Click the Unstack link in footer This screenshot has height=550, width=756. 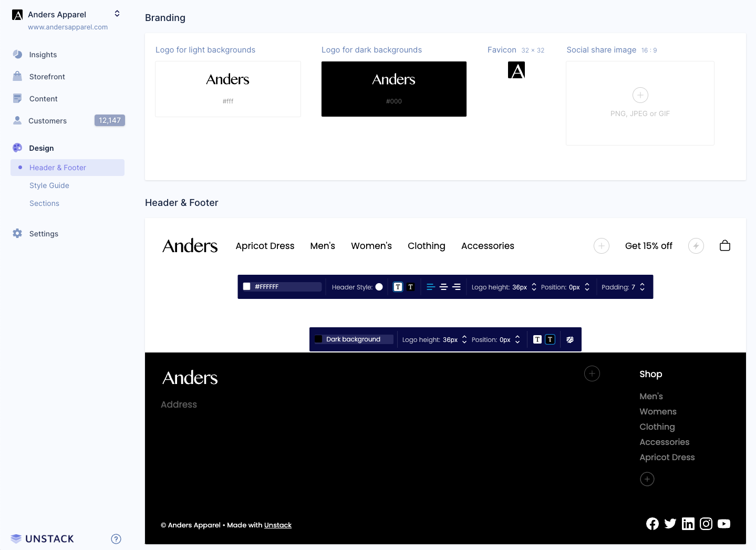(x=277, y=525)
